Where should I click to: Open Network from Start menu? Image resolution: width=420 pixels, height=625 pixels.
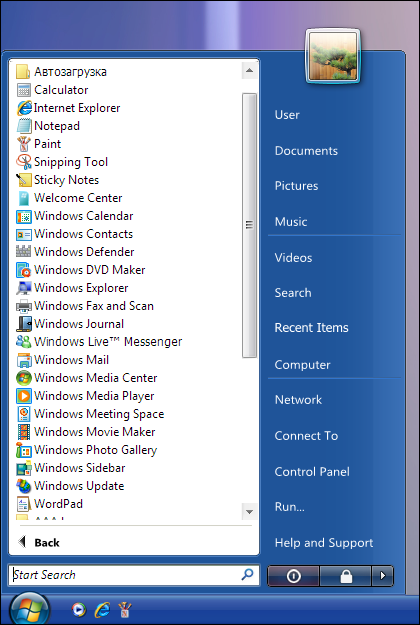pyautogui.click(x=298, y=399)
